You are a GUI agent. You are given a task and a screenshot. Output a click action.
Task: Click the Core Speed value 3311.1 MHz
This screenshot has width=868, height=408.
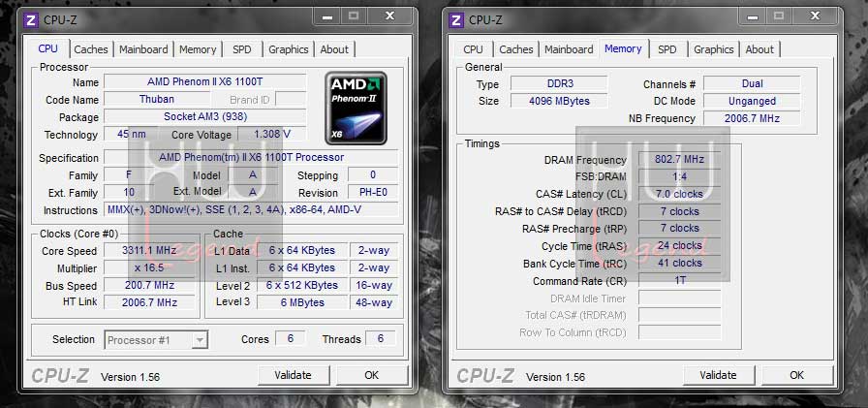(x=149, y=250)
